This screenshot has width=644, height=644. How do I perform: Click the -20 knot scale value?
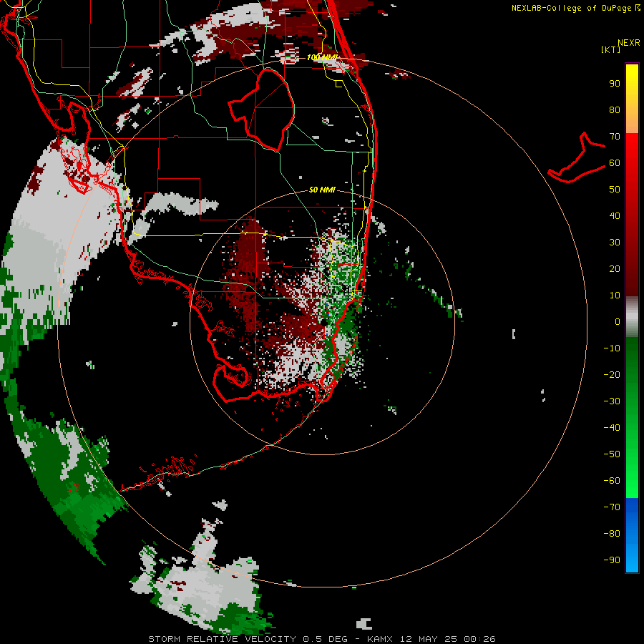pyautogui.click(x=612, y=375)
